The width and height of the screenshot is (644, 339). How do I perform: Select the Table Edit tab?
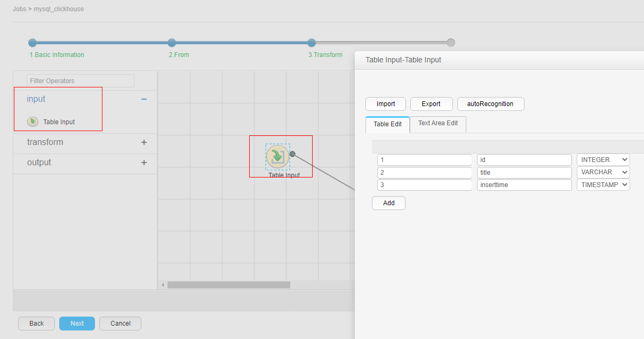(x=387, y=125)
